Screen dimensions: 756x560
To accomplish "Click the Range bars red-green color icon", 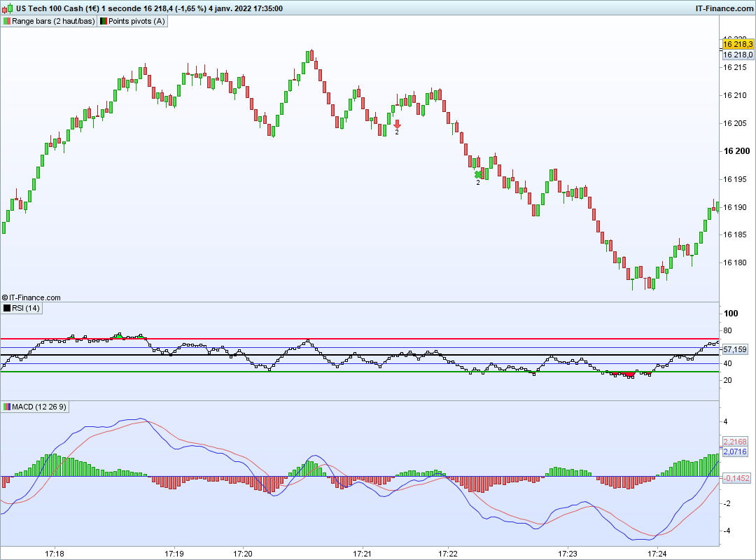I will (x=7, y=21).
